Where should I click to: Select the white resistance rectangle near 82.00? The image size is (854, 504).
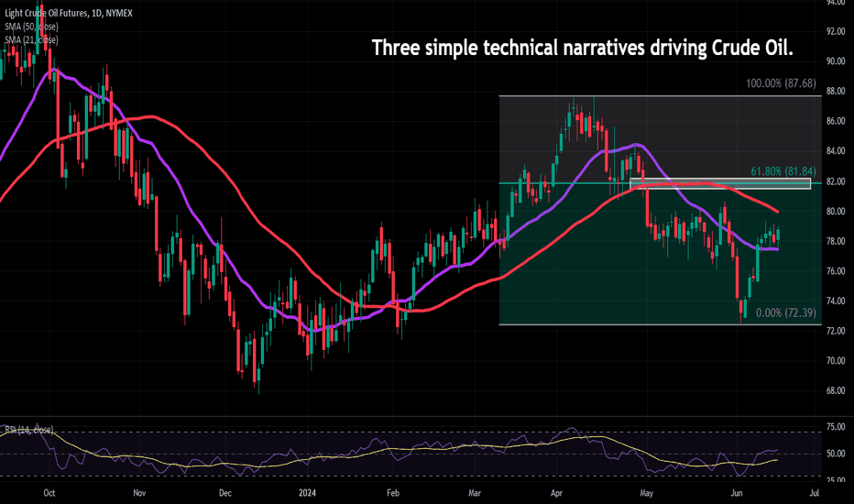pyautogui.click(x=720, y=183)
